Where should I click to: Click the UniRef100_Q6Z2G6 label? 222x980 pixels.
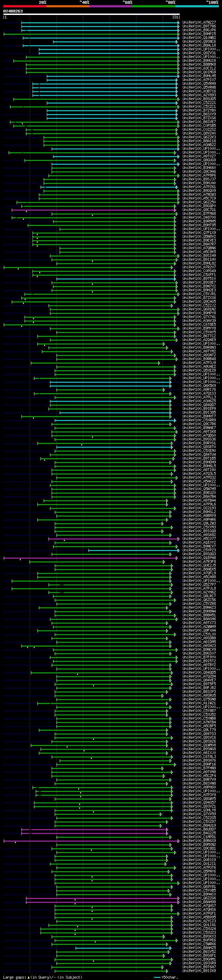pos(199,898)
